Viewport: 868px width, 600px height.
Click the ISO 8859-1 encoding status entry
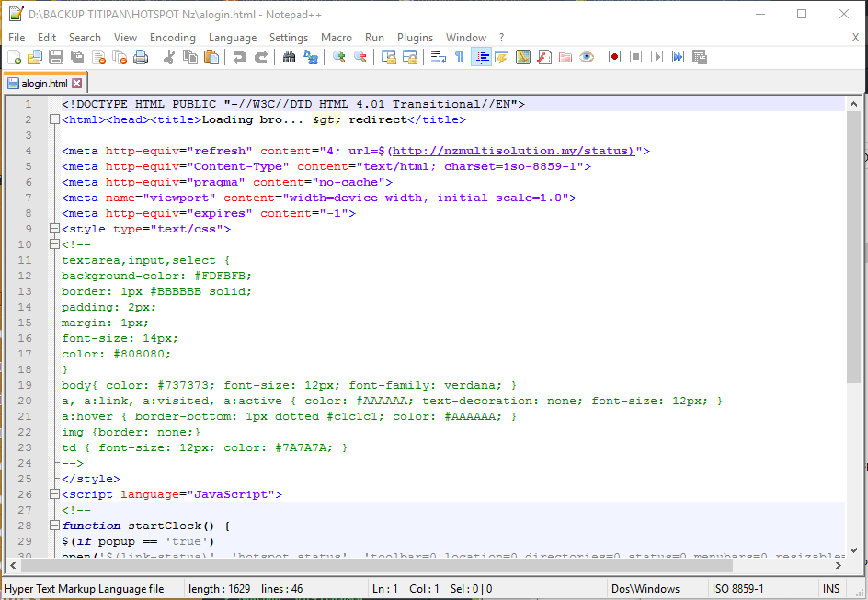[738, 589]
